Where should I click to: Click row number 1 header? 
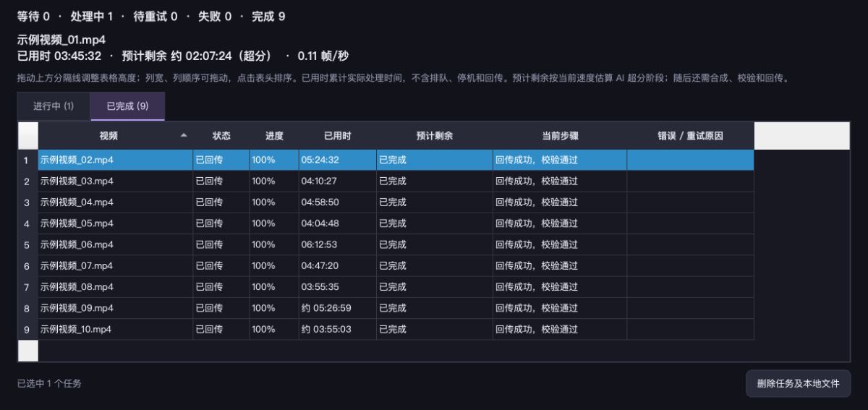[27, 160]
